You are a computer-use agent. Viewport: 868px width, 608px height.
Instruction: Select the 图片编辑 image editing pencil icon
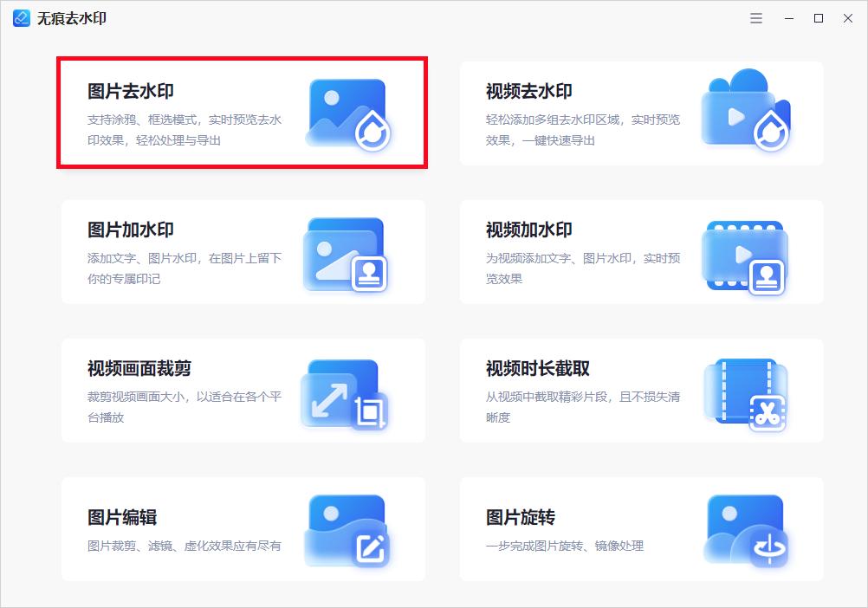[347, 529]
